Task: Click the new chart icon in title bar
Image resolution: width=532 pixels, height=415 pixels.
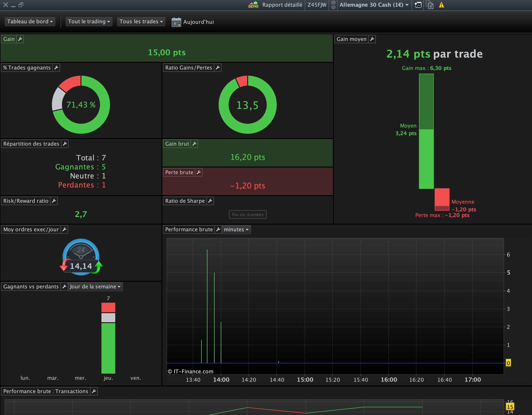Action: click(418, 5)
